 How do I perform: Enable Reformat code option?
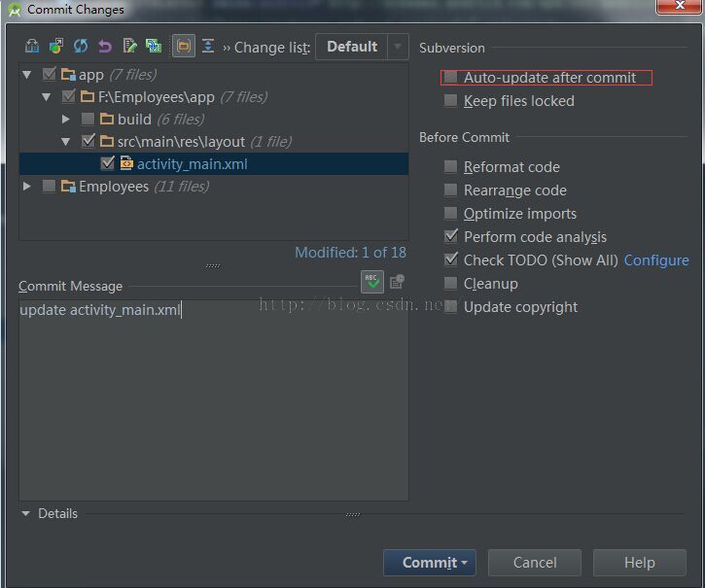pyautogui.click(x=450, y=166)
